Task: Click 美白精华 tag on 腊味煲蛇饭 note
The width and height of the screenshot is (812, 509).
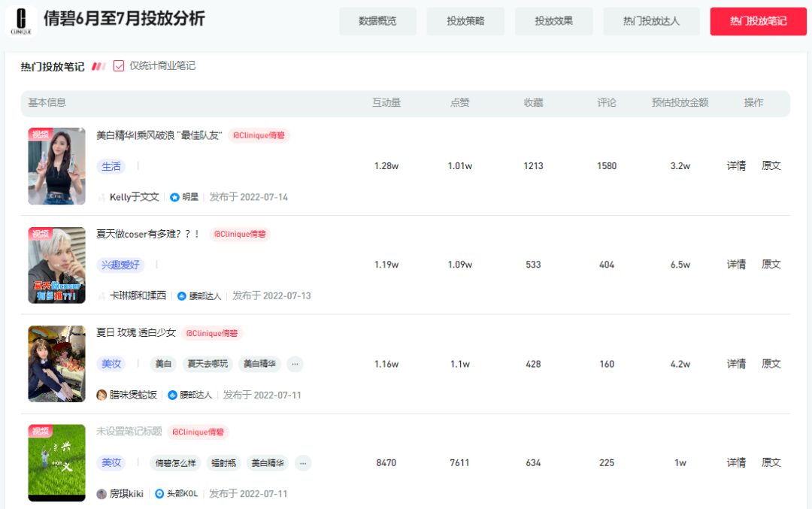Action: (259, 364)
